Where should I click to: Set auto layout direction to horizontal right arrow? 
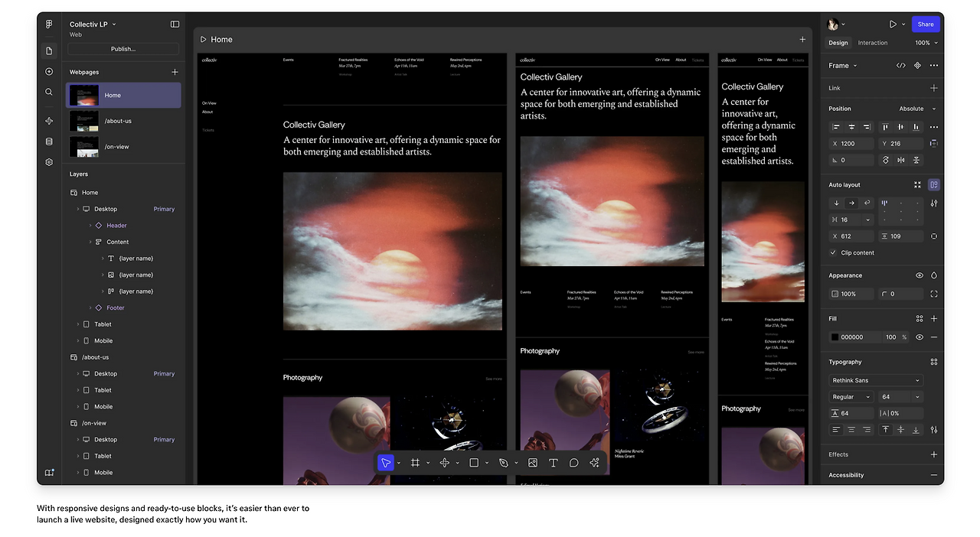[x=851, y=203]
